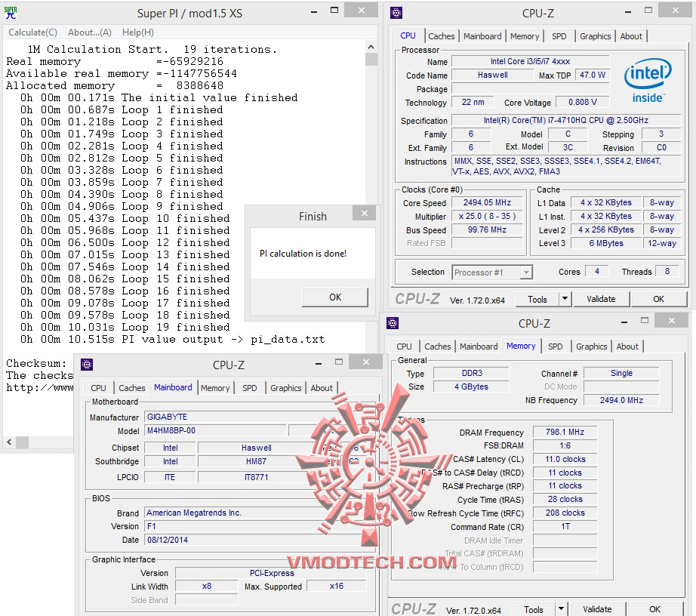Click the Southbridge model HM87

(x=256, y=461)
